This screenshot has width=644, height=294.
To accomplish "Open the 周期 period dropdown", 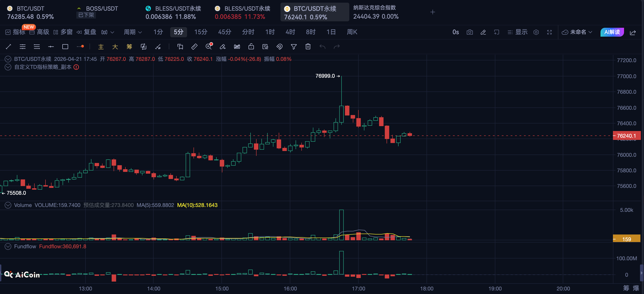I will point(132,32).
